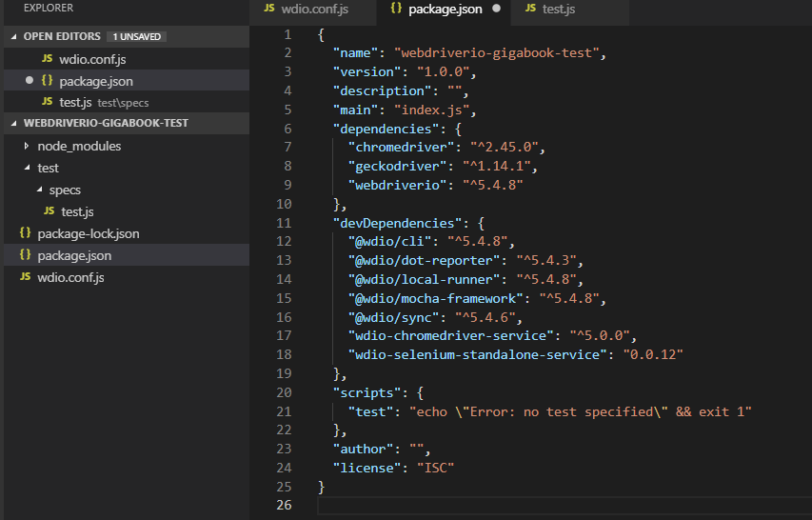Click the "author" key
The image size is (812, 520).
[x=363, y=449]
